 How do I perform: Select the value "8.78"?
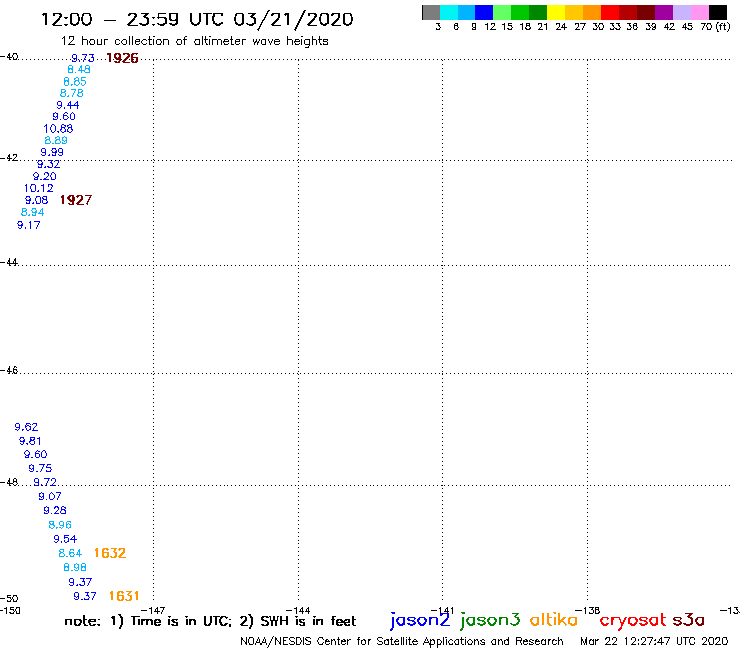pos(72,93)
